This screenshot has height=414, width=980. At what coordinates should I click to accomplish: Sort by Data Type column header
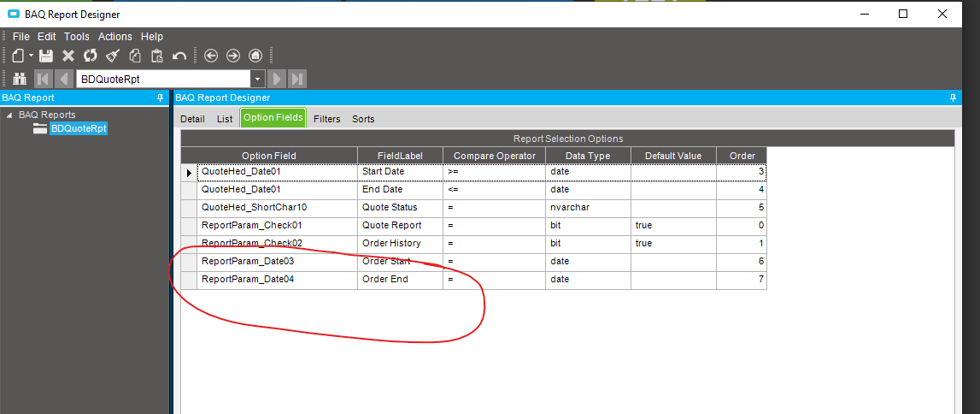(x=588, y=156)
